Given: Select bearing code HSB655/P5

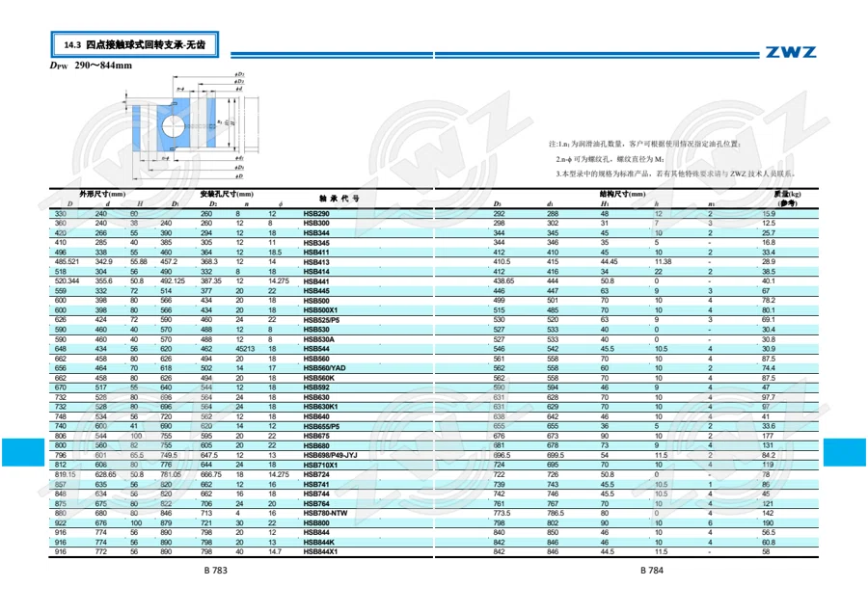Looking at the screenshot, I should pos(321,426).
